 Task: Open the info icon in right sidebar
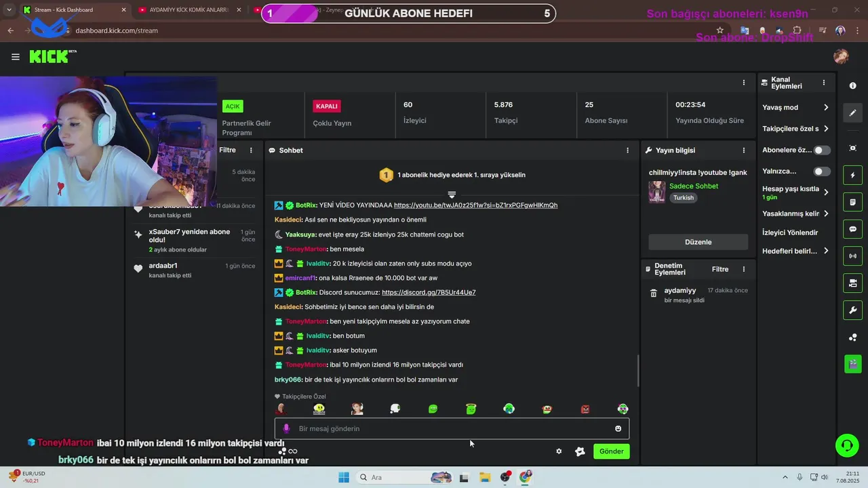pos(852,86)
